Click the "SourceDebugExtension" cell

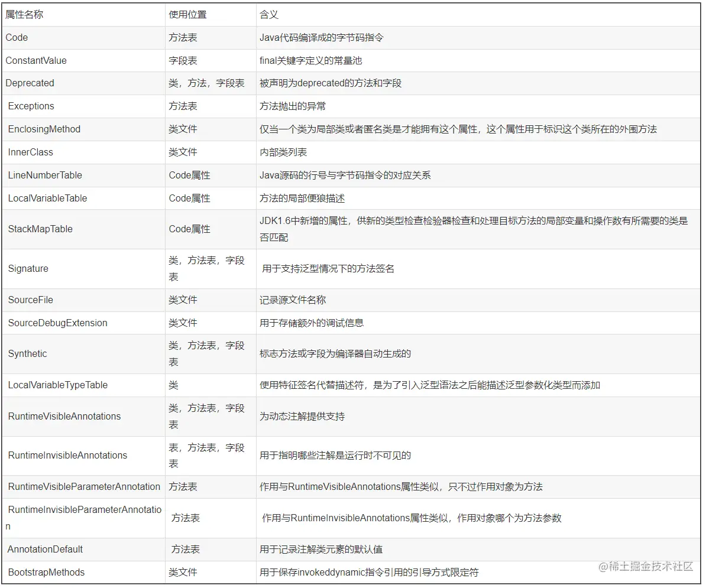pos(83,323)
